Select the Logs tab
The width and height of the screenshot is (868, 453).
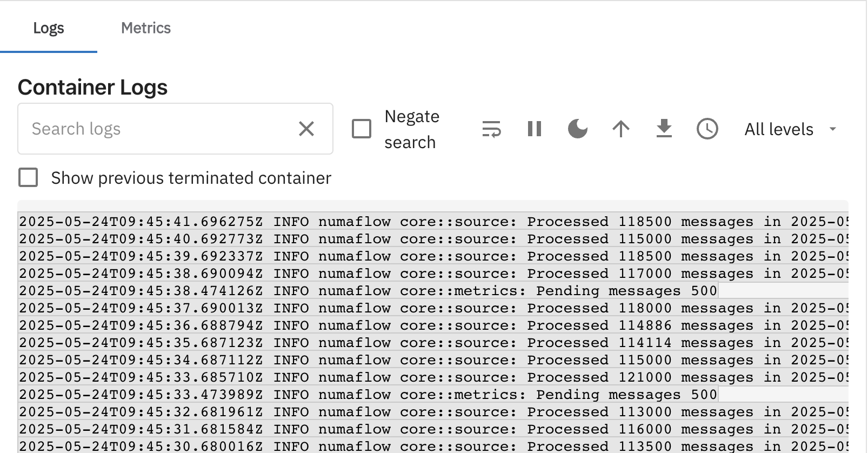[x=49, y=28]
